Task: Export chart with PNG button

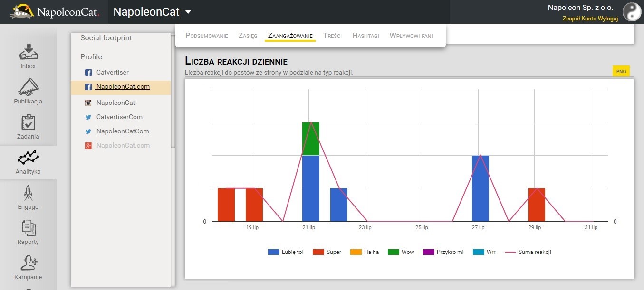Action: click(621, 71)
